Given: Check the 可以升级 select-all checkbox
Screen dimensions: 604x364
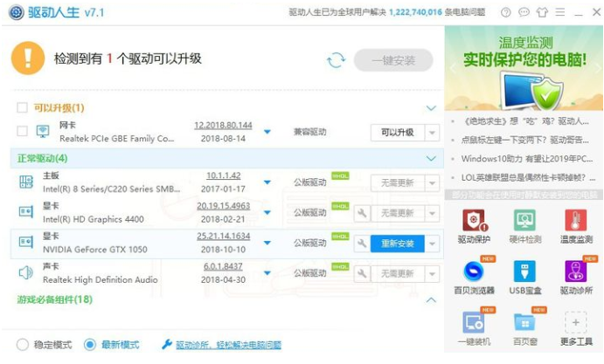Looking at the screenshot, I should click(x=22, y=108).
